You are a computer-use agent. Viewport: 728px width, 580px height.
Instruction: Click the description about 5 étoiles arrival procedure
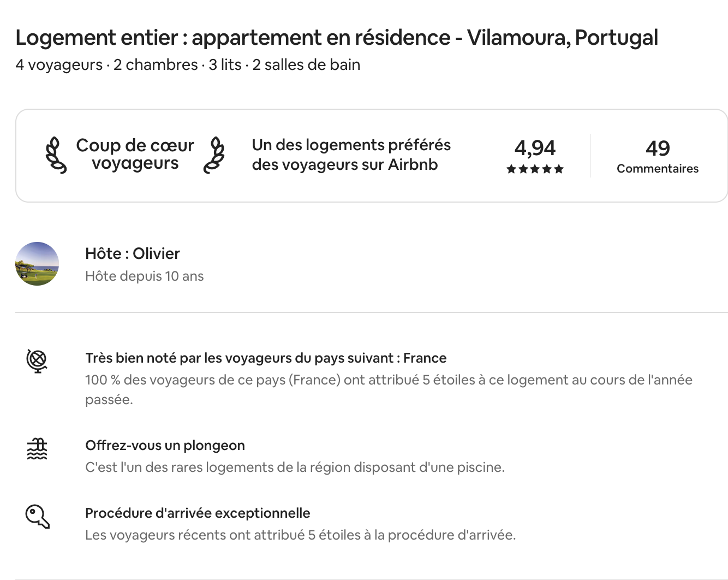click(300, 535)
